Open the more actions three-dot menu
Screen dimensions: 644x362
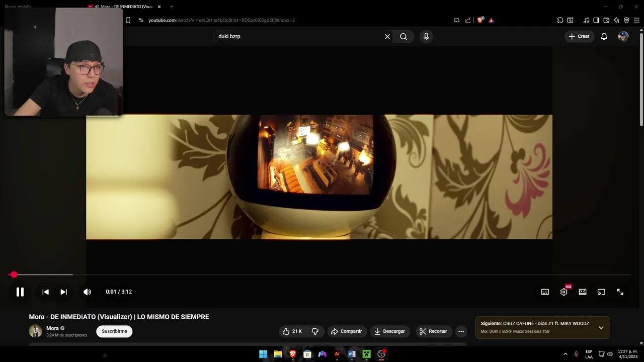[x=461, y=331]
